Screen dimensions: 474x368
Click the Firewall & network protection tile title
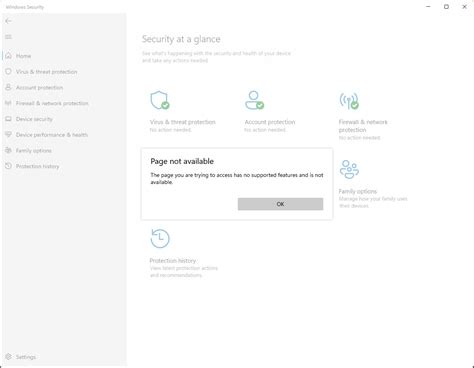click(363, 126)
